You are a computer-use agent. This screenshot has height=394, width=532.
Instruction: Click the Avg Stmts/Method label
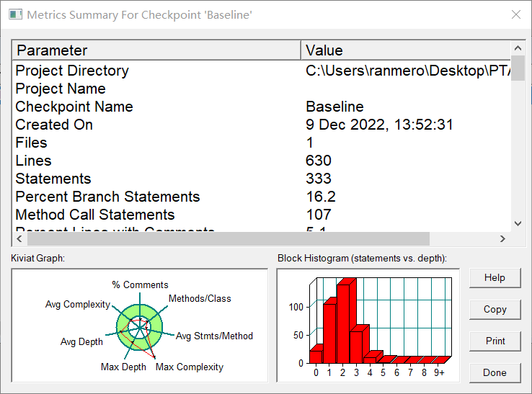(214, 336)
